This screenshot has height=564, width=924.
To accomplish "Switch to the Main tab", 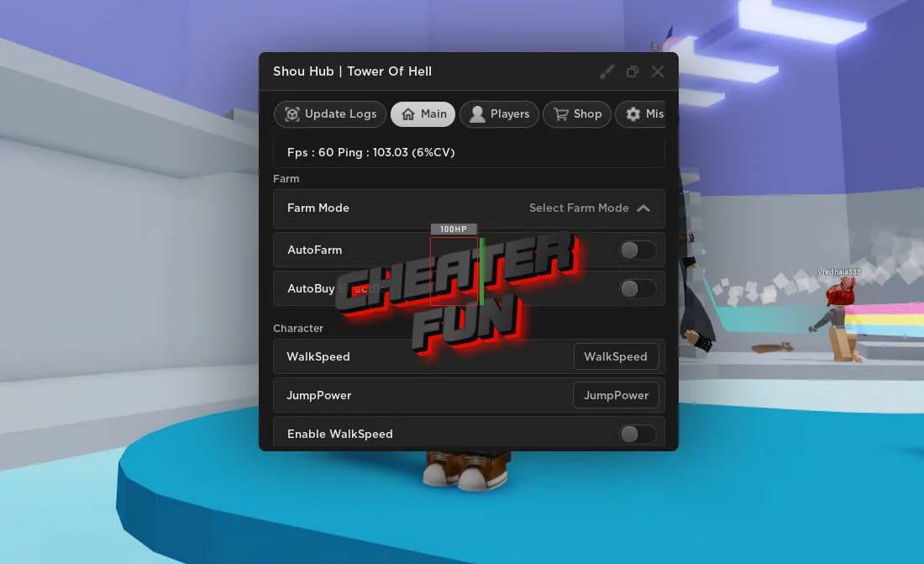I will click(x=423, y=113).
